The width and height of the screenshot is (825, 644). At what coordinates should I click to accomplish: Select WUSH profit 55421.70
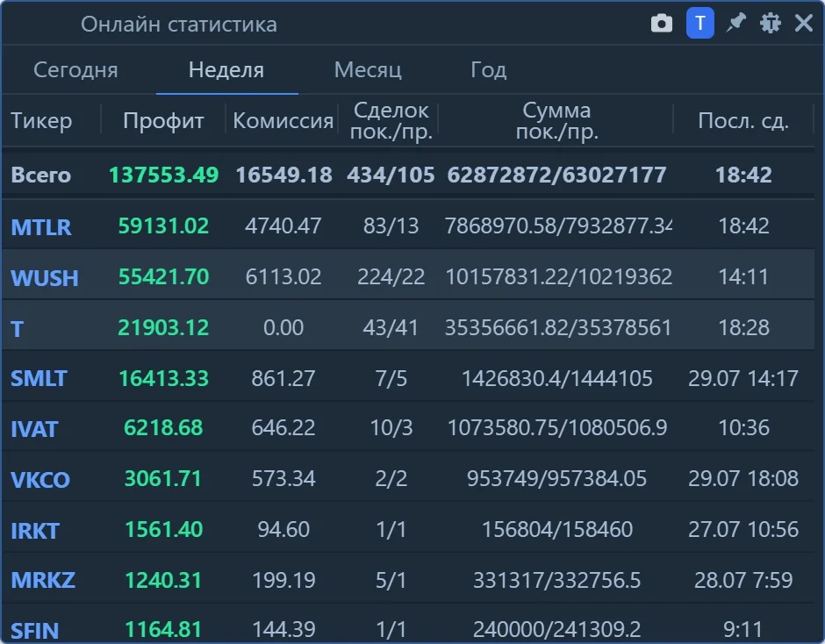[x=163, y=276]
